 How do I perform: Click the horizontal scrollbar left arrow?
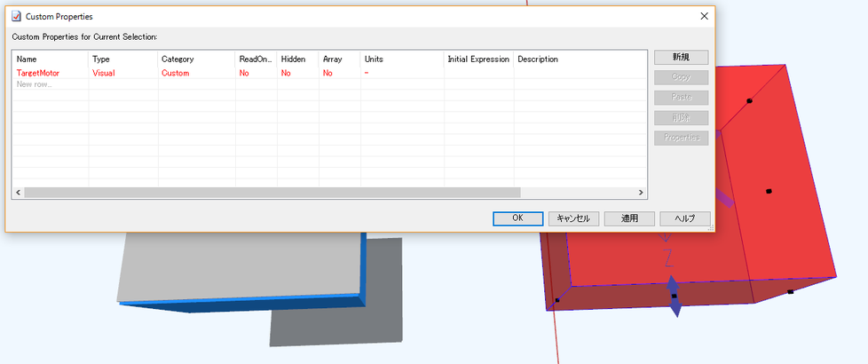coord(19,193)
